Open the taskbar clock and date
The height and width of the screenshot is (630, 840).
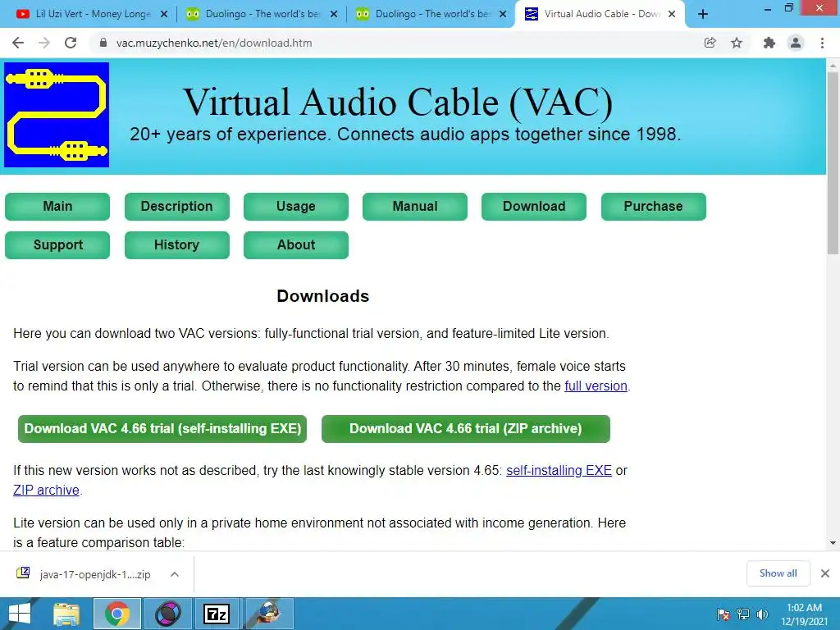[804, 614]
